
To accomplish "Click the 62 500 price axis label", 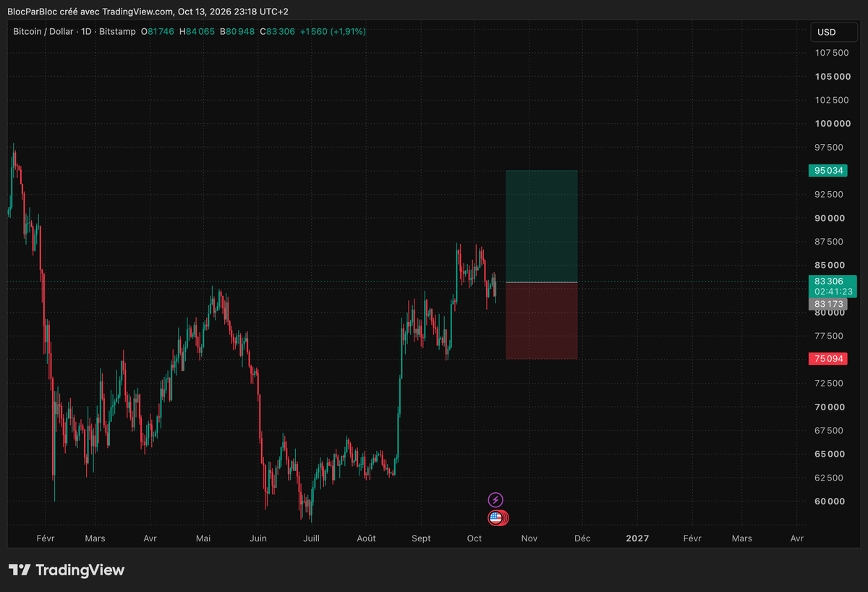I will [829, 478].
